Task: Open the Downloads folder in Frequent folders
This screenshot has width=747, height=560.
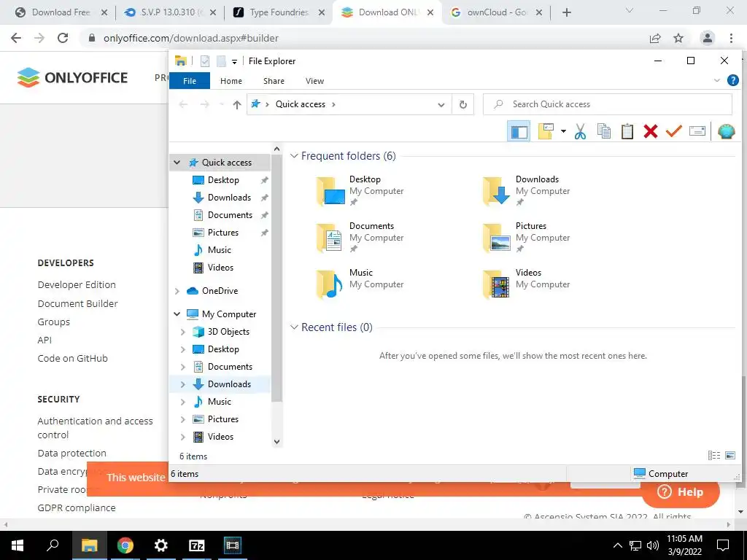Action: (x=527, y=190)
